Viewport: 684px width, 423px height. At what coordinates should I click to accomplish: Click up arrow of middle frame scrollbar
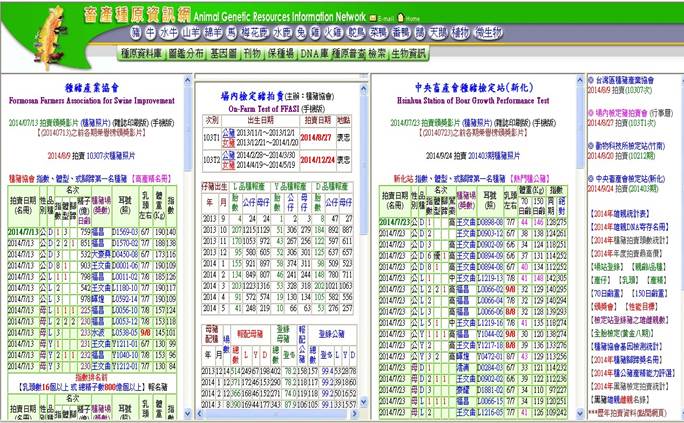pyautogui.click(x=364, y=89)
